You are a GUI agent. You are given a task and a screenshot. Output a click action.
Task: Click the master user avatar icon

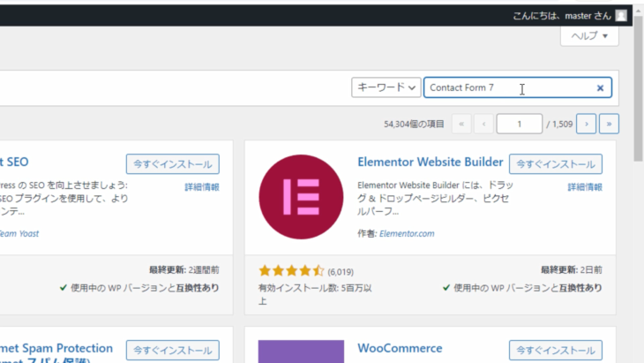tap(621, 16)
